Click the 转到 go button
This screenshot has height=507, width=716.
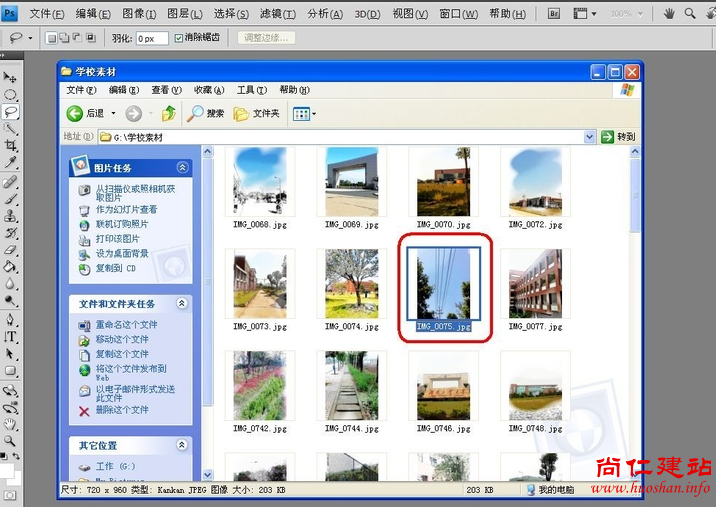click(x=619, y=137)
